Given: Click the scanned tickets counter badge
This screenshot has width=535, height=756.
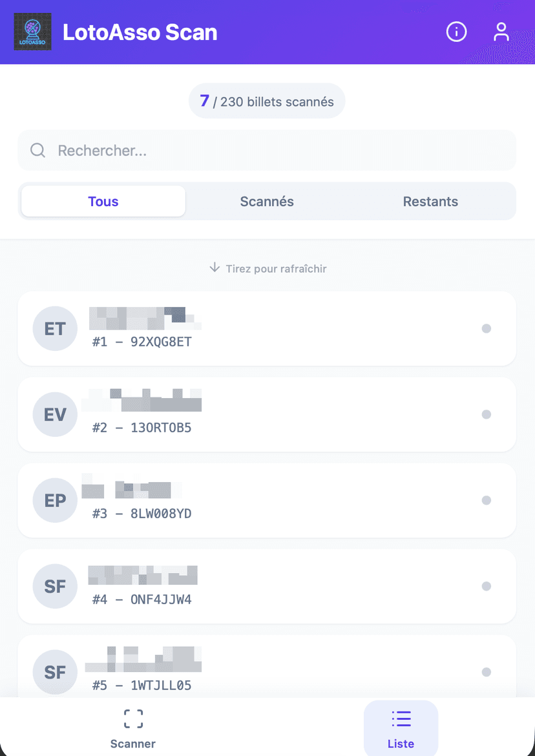Looking at the screenshot, I should [x=267, y=101].
